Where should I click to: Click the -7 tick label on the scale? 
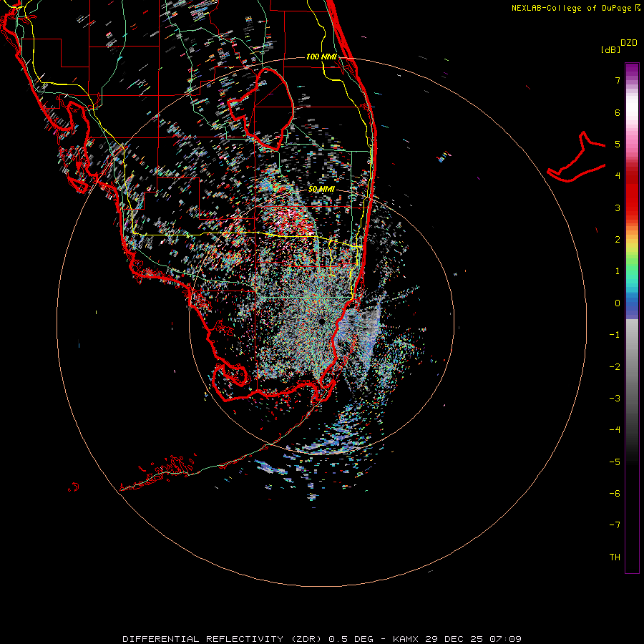[615, 525]
